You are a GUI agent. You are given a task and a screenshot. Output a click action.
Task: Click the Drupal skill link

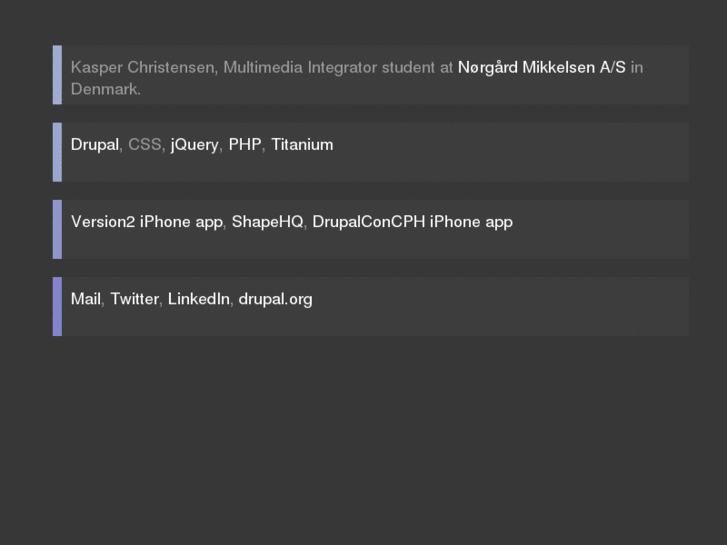95,145
